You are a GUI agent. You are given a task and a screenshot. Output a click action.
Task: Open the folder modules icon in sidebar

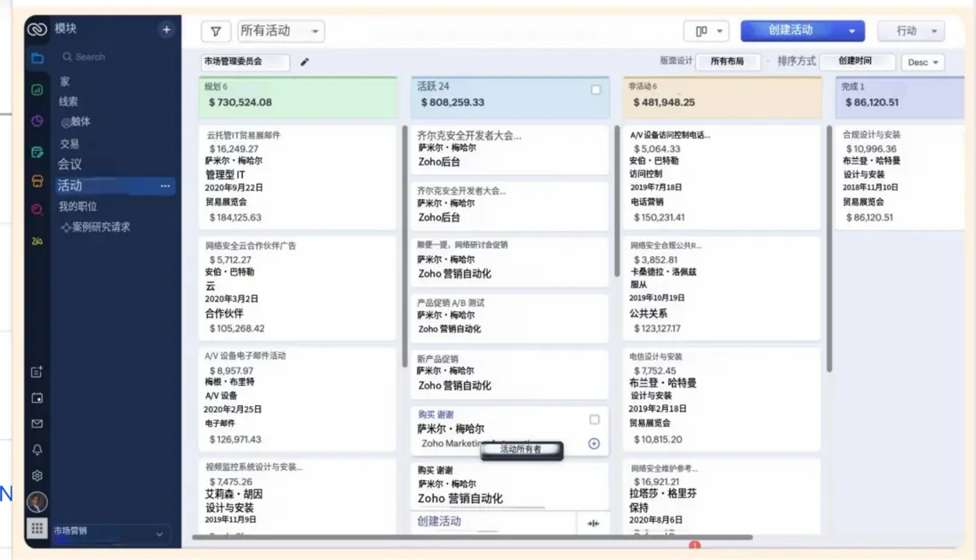click(x=37, y=58)
